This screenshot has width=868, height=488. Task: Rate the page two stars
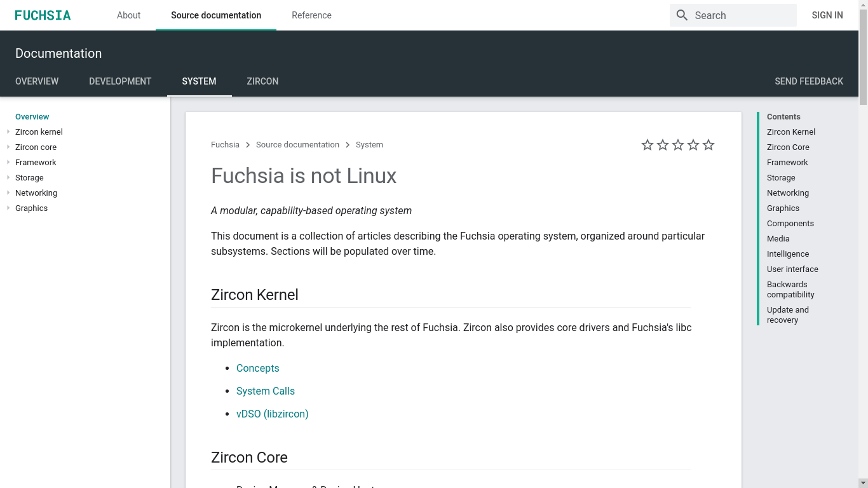click(663, 145)
